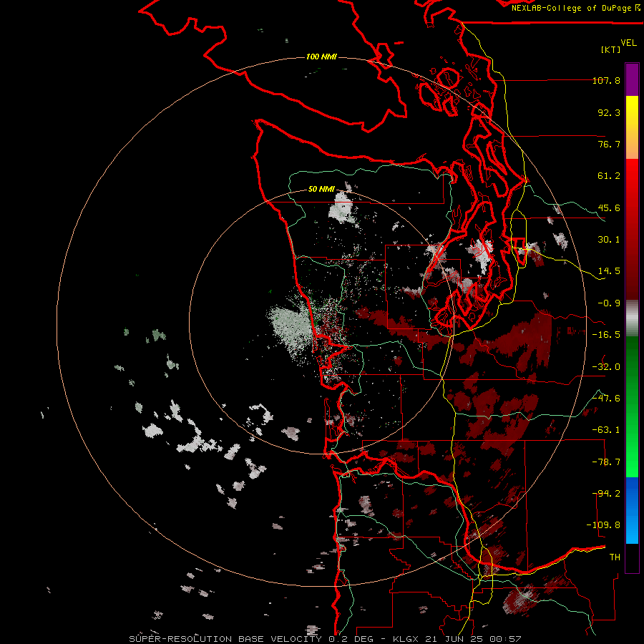The image size is (644, 644).
Task: Select the -109.8 scale value
Action: [x=604, y=525]
